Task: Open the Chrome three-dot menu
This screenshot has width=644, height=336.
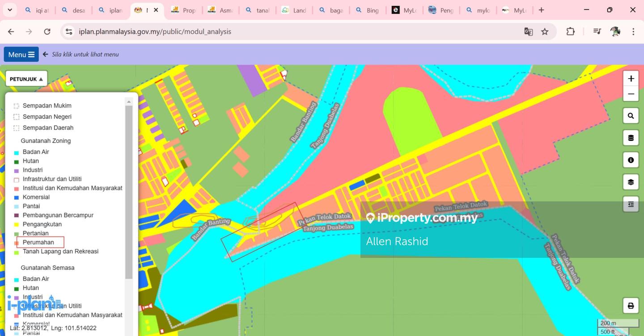Action: pyautogui.click(x=633, y=32)
